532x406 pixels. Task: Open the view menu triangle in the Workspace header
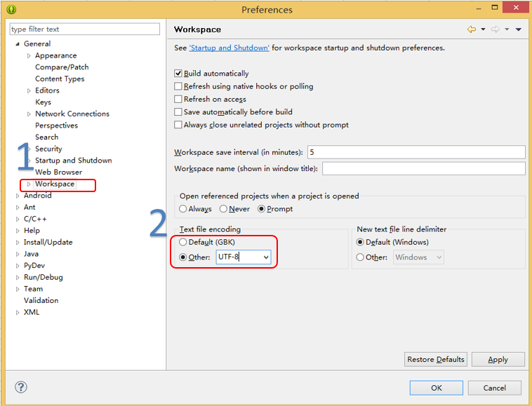(518, 29)
